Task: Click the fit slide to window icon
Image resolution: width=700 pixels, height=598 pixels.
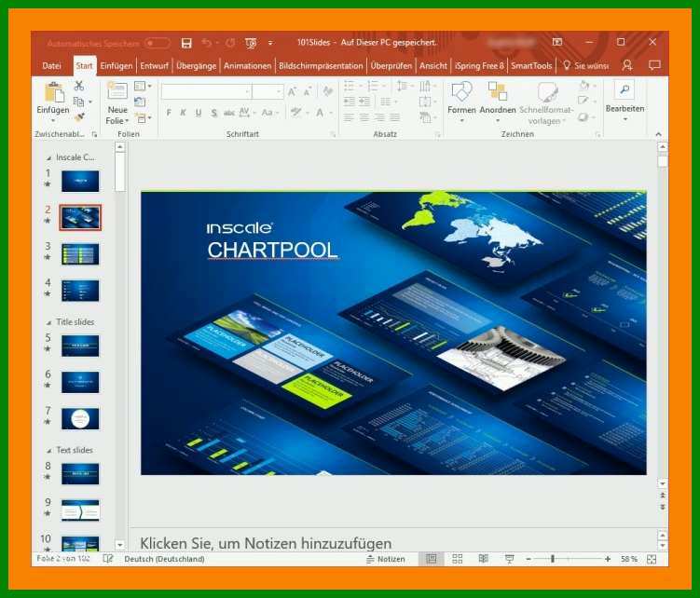Action: coord(652,559)
